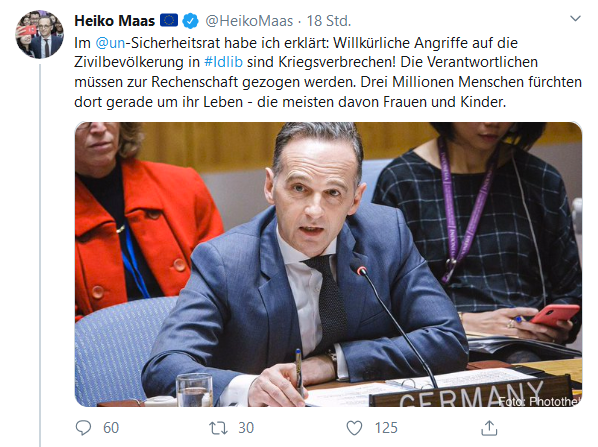Image resolution: width=598 pixels, height=447 pixels.
Task: Click the 18 Std. timestamp
Action: pyautogui.click(x=329, y=21)
